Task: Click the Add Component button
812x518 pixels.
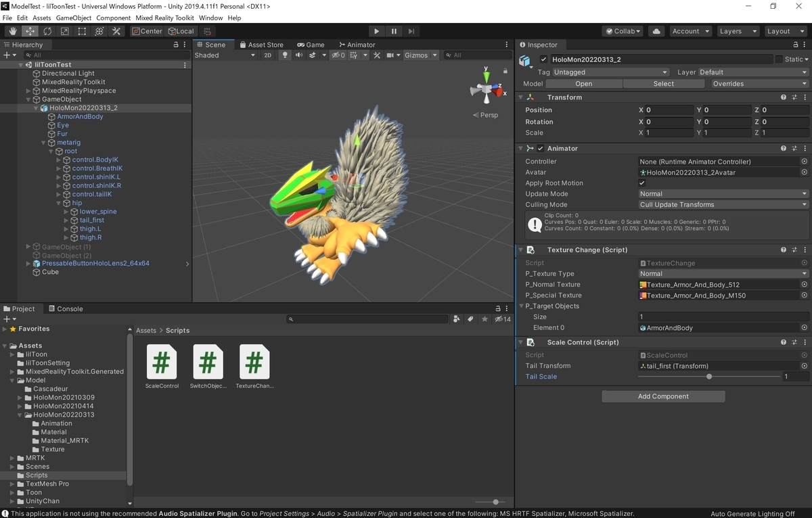Action: [663, 396]
